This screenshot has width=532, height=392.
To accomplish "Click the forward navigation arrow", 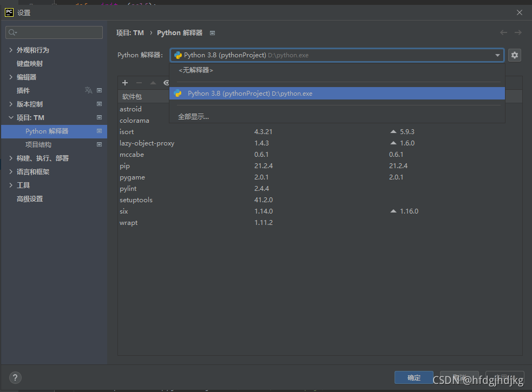I will point(518,32).
